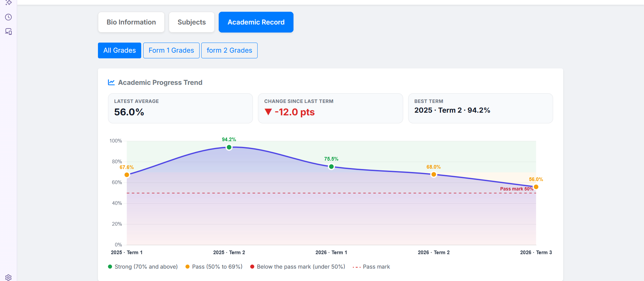Click the "2026 · Term 1" axis label
The width and height of the screenshot is (644, 281).
331,252
